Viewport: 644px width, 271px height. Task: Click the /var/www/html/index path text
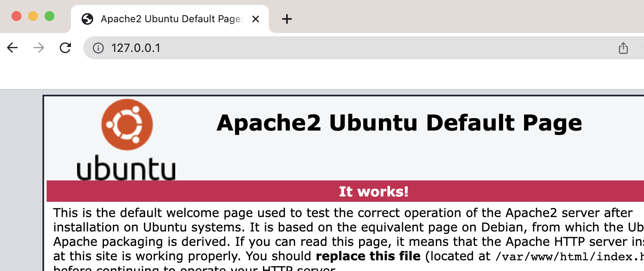(569, 257)
